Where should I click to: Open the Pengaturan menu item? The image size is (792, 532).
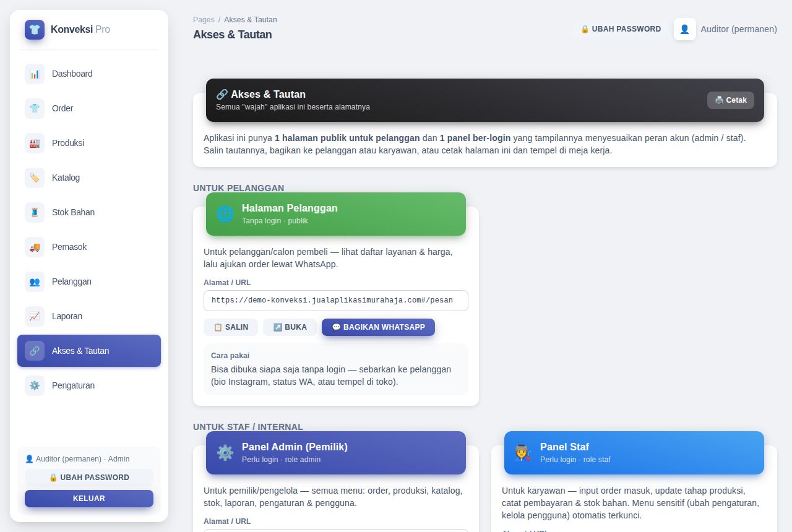pos(89,385)
